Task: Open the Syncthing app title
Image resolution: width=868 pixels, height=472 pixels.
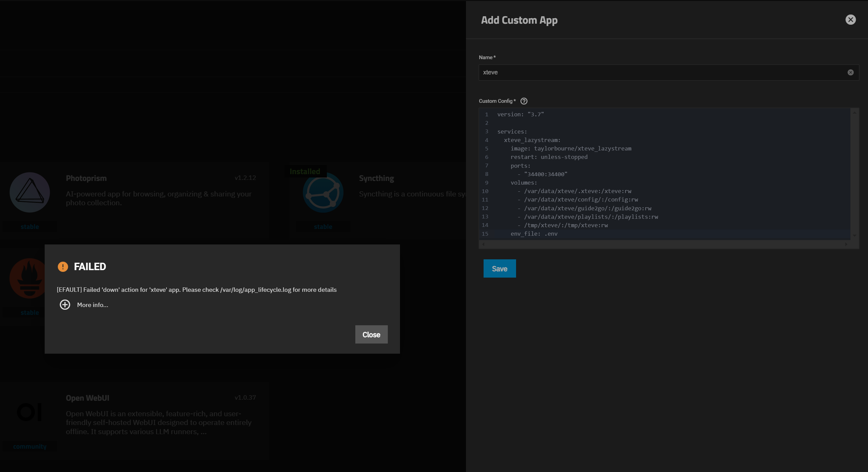Action: click(376, 178)
